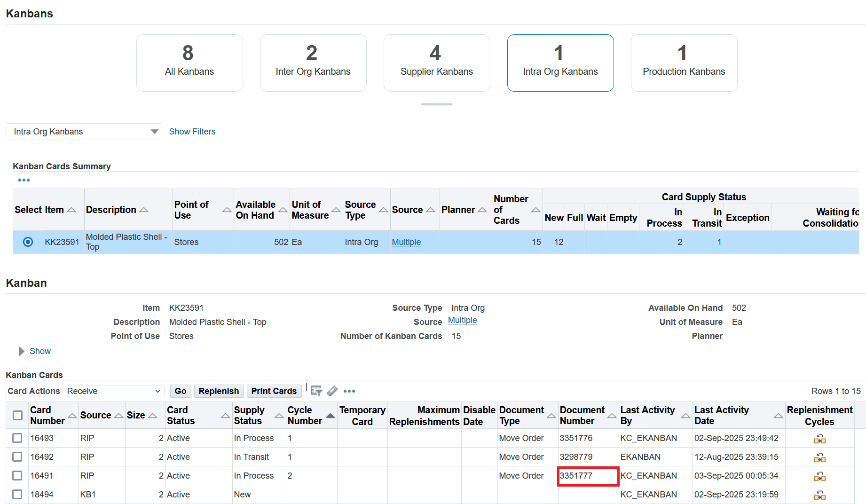Switch to the Supplier Kanbans tile
866x504 pixels.
436,63
